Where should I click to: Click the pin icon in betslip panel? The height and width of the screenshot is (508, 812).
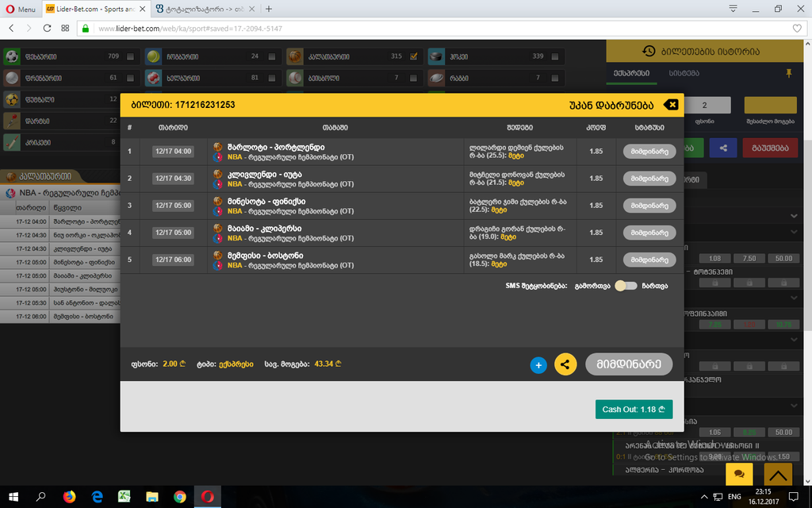[x=789, y=73]
